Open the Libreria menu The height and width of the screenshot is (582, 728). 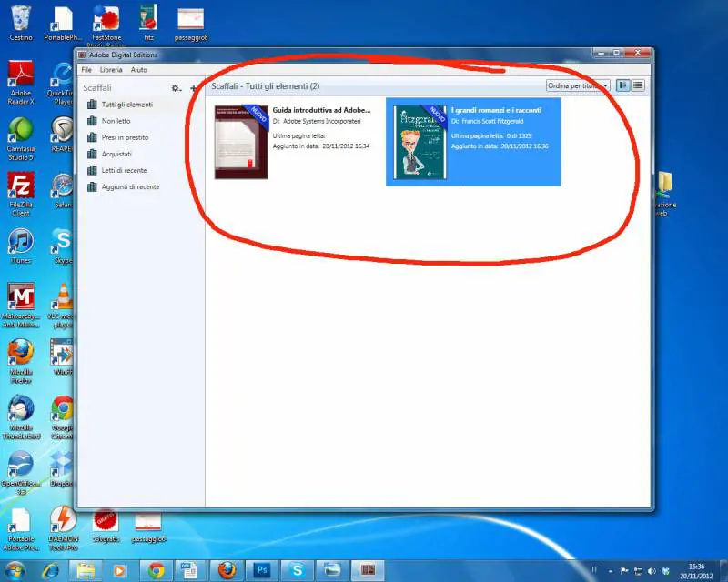pyautogui.click(x=111, y=70)
